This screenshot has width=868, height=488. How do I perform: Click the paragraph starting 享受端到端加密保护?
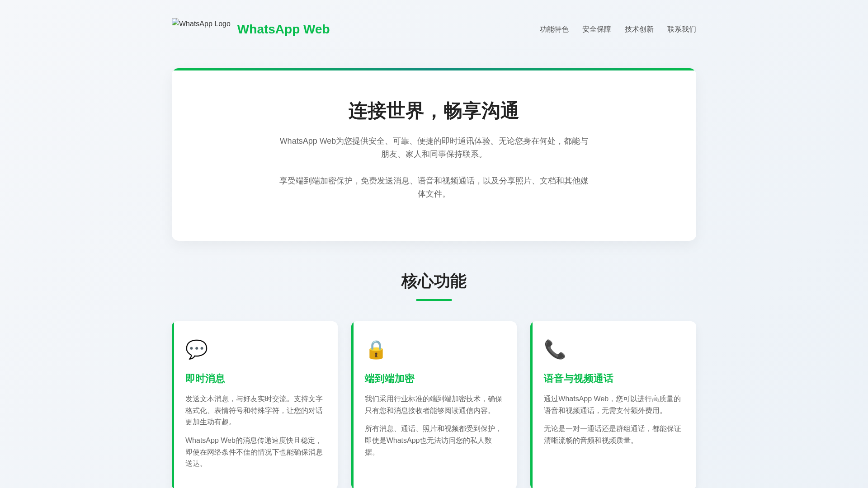click(434, 188)
